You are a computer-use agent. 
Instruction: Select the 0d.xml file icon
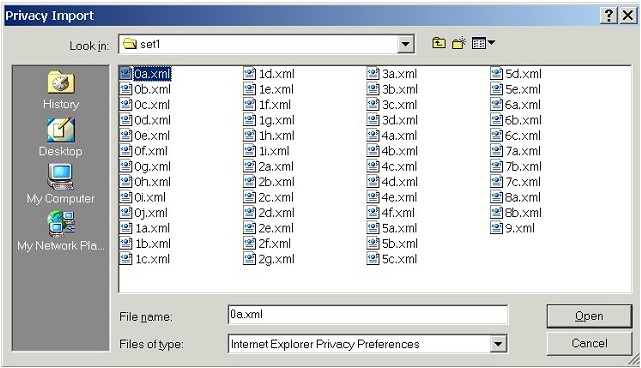coord(126,120)
